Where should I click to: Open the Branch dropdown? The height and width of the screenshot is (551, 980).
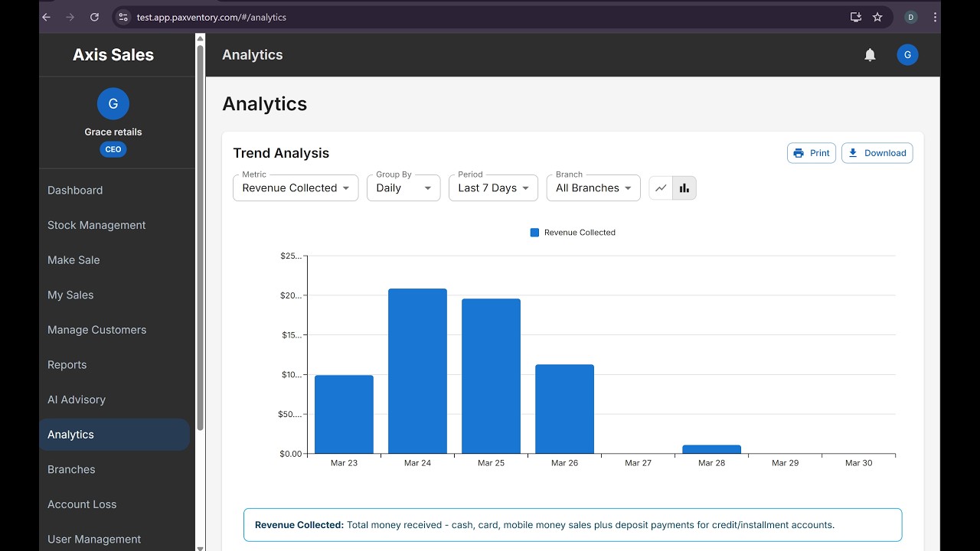593,188
